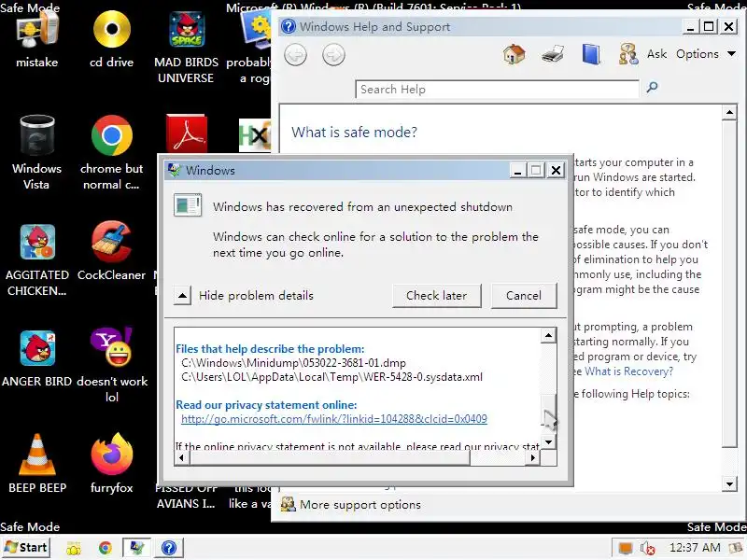Open the Windows Vista recycle bin icon

tap(36, 152)
